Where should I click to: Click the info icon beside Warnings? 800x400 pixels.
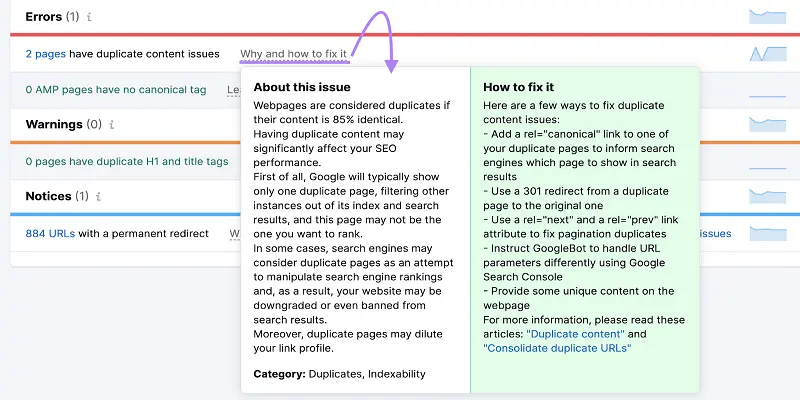click(111, 125)
